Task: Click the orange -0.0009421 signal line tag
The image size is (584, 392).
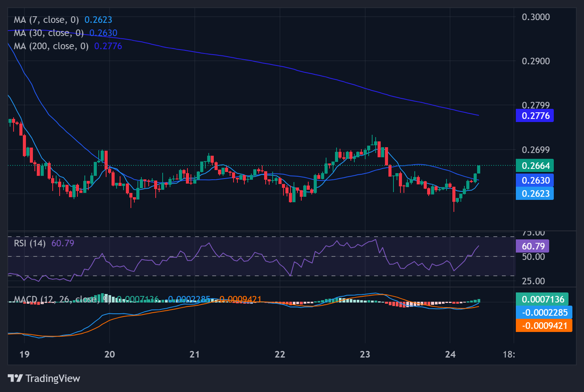Action: (x=544, y=326)
